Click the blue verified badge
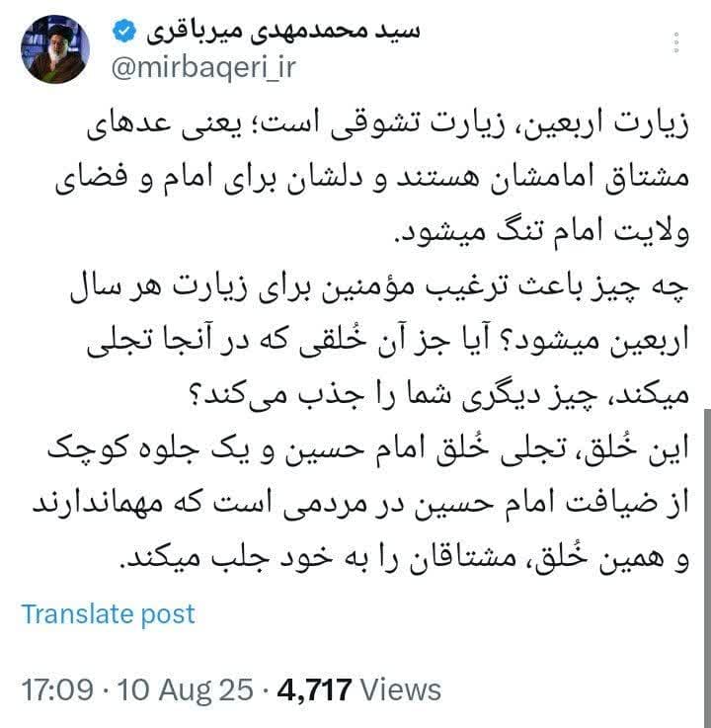 124,32
